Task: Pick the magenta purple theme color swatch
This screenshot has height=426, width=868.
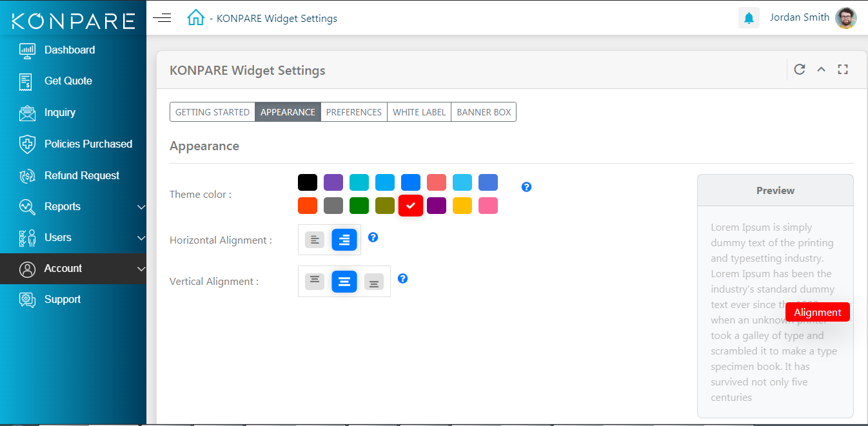Action: (x=437, y=206)
